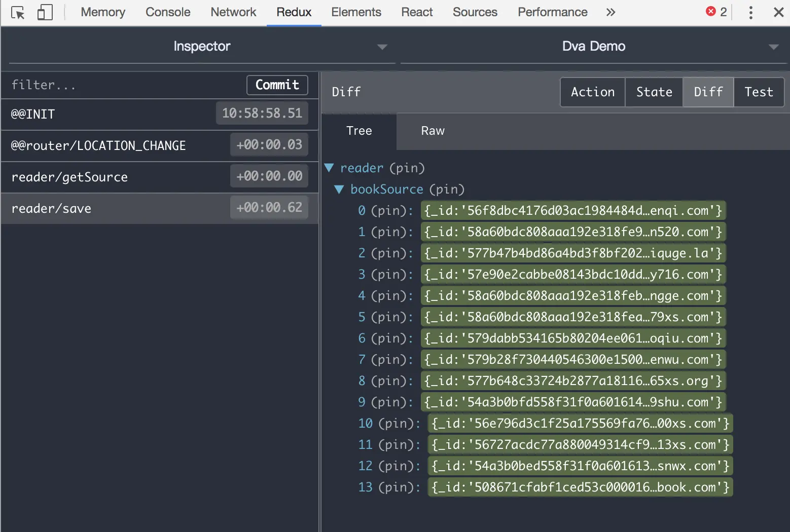Pin bookSource item 13
This screenshot has width=790, height=532.
click(396, 487)
